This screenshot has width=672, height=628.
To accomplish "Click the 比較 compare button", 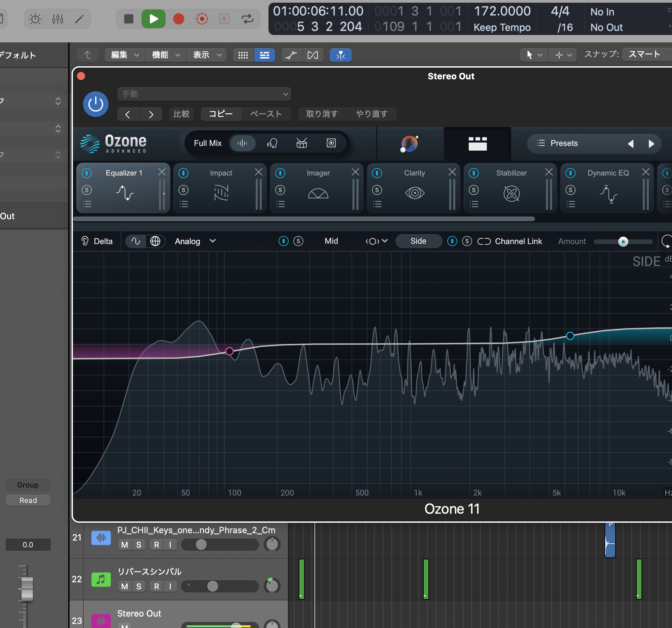I will coord(181,114).
